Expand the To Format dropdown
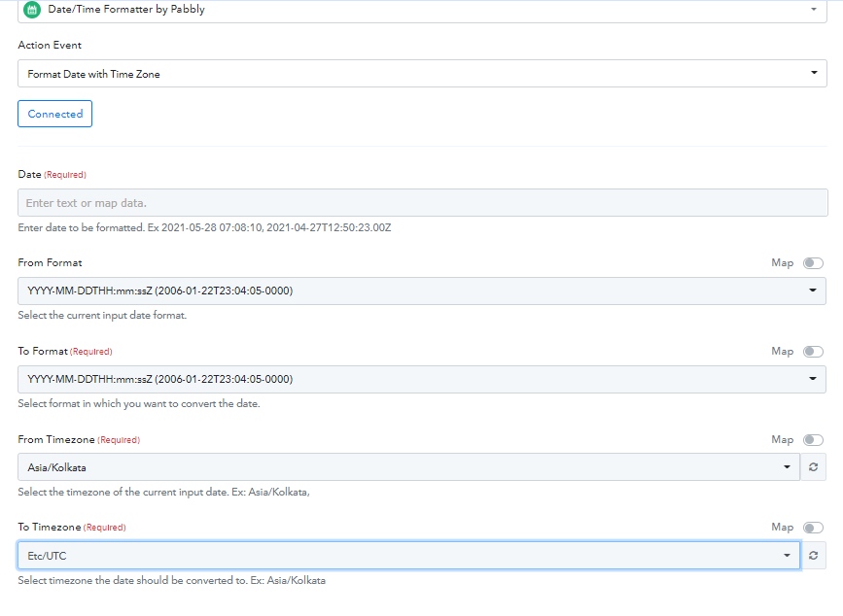843x616 pixels. click(x=422, y=380)
